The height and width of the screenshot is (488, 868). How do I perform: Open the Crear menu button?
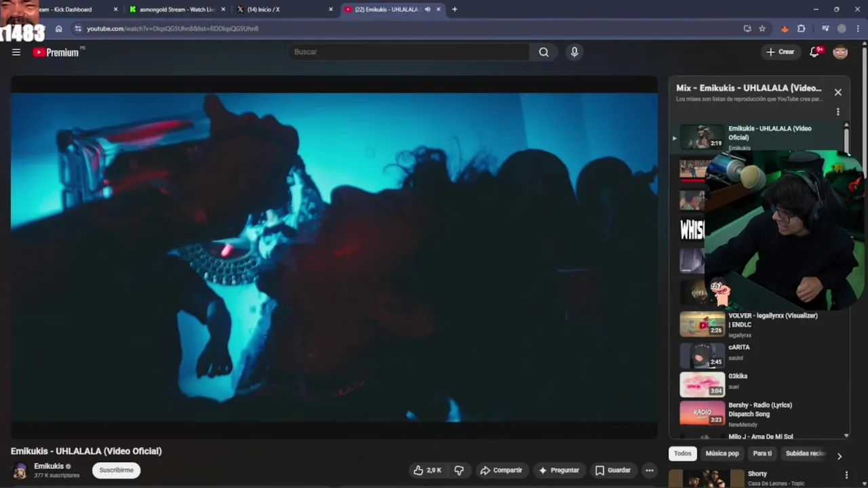[x=780, y=52]
